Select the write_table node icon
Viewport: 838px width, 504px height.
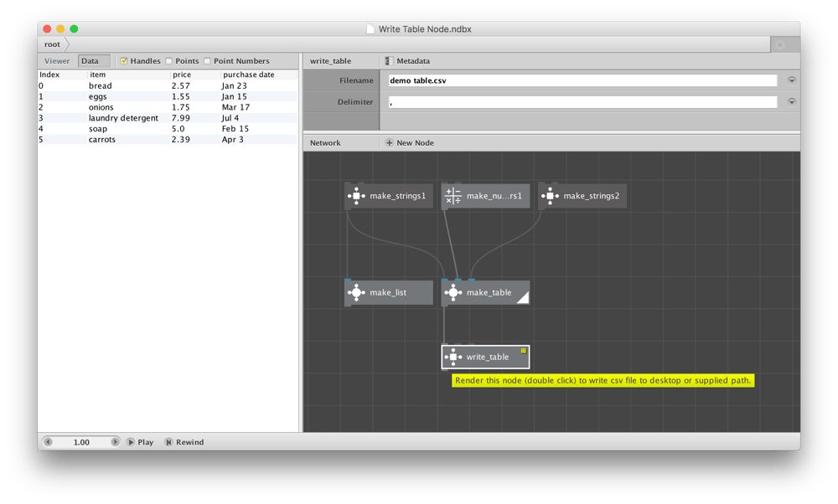[x=453, y=357]
